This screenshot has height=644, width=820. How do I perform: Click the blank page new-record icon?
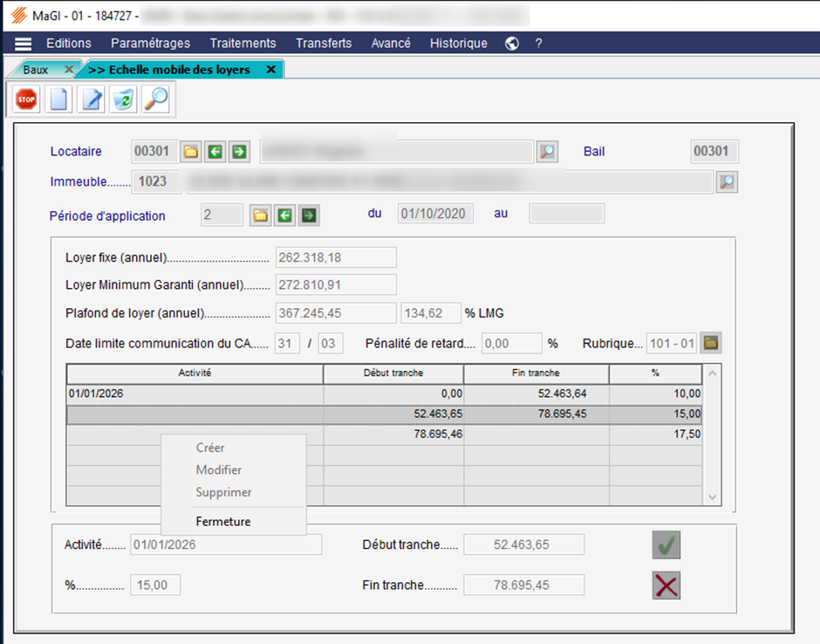coord(58,99)
